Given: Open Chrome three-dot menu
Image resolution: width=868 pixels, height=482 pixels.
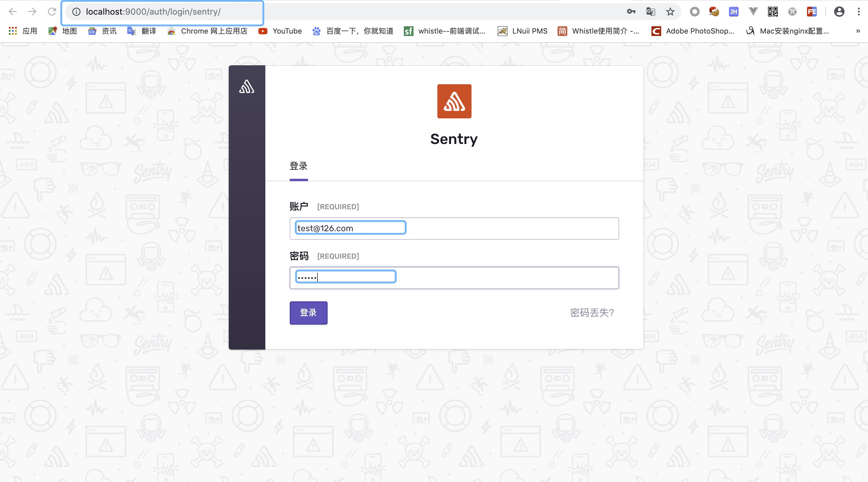Looking at the screenshot, I should [858, 12].
